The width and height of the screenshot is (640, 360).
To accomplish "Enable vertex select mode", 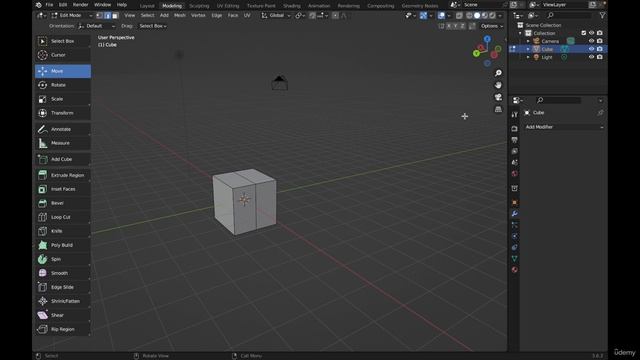I will [99, 16].
